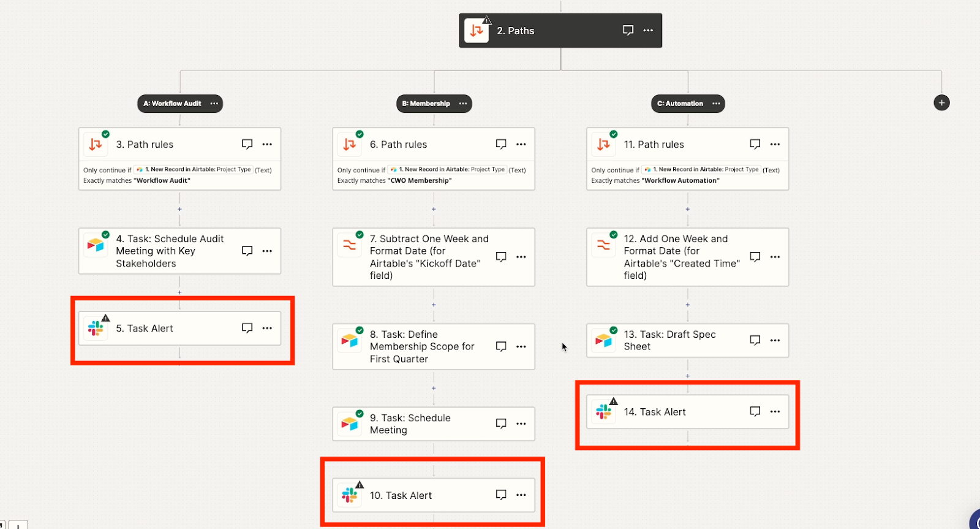Open options menu for 8. Define Membership Scope
This screenshot has height=529, width=980.
pos(521,346)
